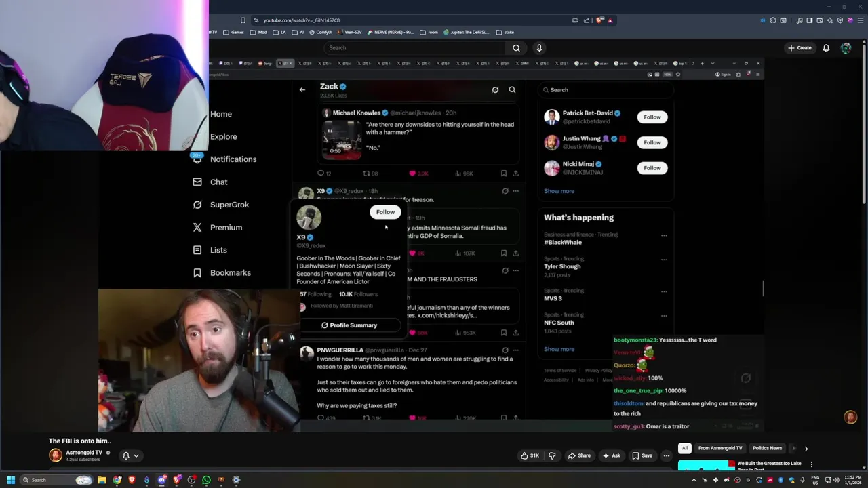This screenshot has height=488, width=868.
Task: Open the Chrome taskbar icon
Action: (117, 480)
